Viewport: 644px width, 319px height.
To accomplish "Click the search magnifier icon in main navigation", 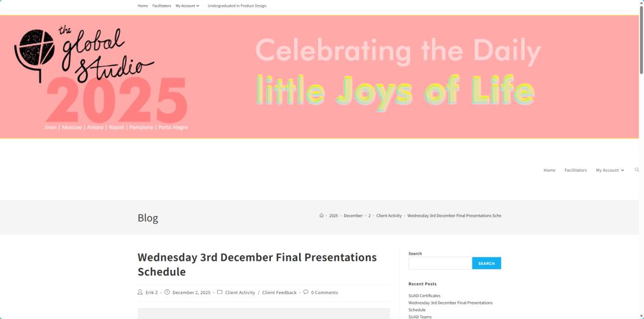I will pos(637,170).
